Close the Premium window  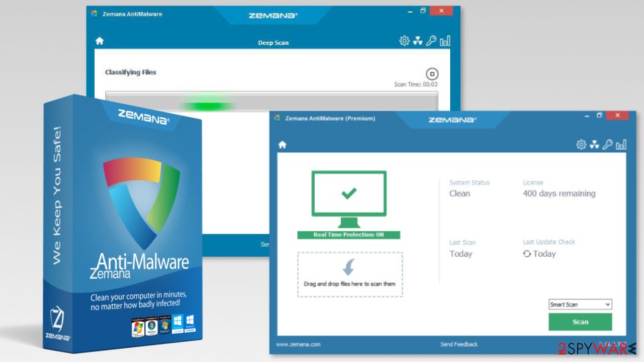(617, 115)
